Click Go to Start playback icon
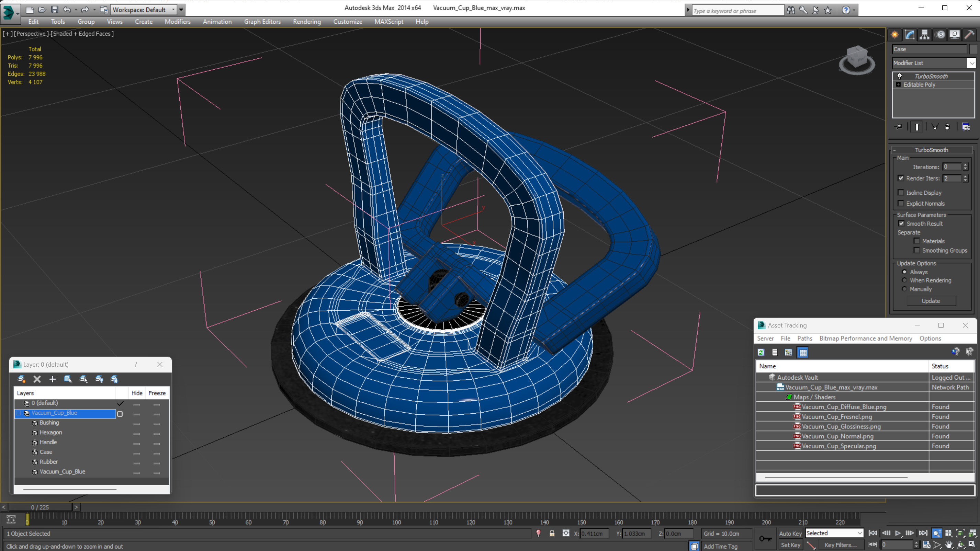The width and height of the screenshot is (980, 551). tap(873, 533)
